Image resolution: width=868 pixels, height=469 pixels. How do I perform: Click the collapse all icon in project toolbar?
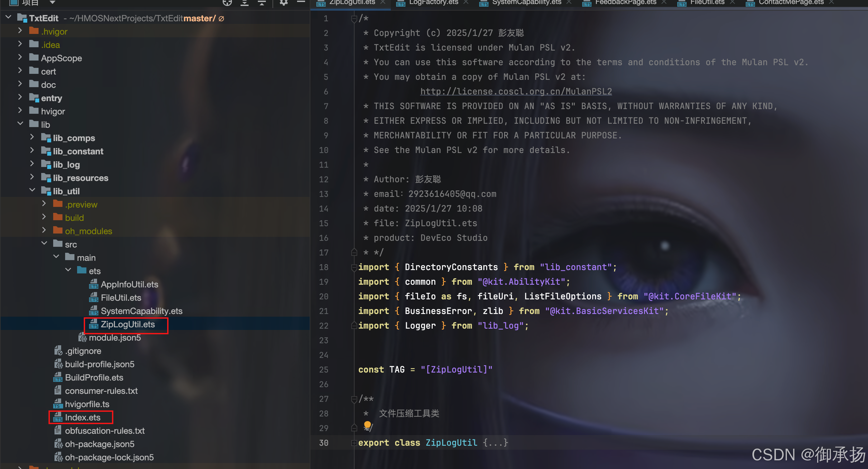tap(262, 3)
